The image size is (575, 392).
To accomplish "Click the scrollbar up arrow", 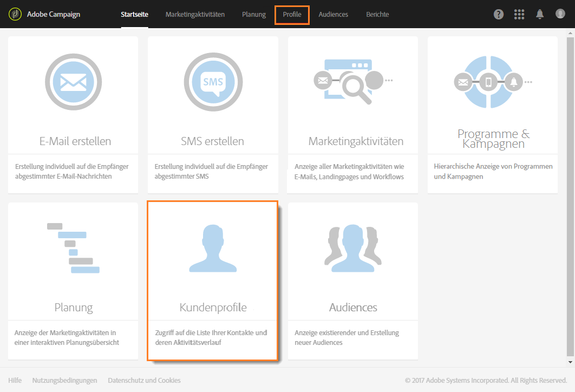I will coord(570,33).
